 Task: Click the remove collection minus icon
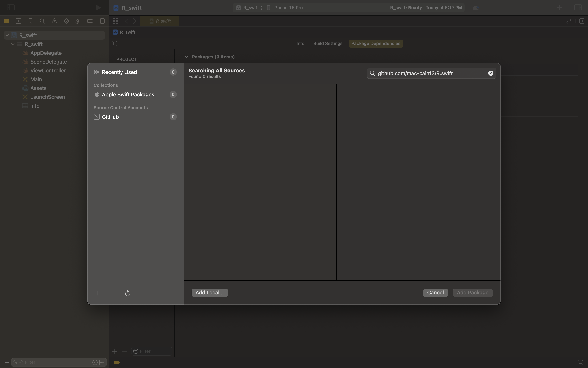click(x=112, y=293)
